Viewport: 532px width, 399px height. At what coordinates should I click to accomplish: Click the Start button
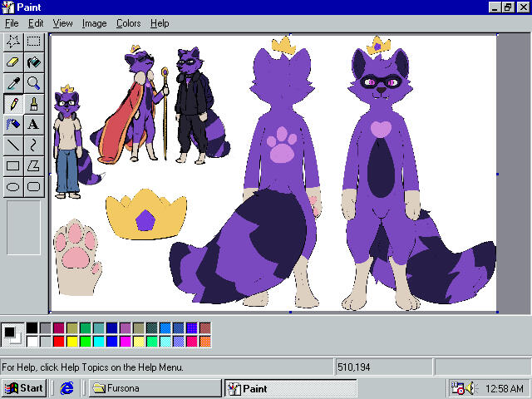coord(23,388)
